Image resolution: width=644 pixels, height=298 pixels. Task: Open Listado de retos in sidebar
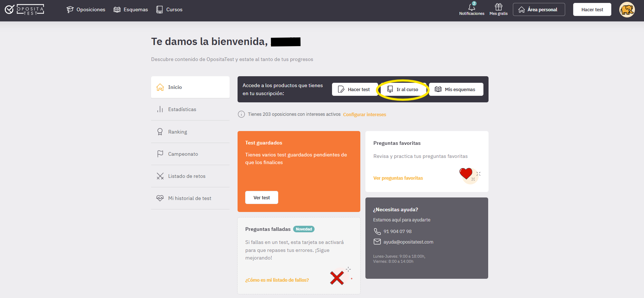click(190, 176)
